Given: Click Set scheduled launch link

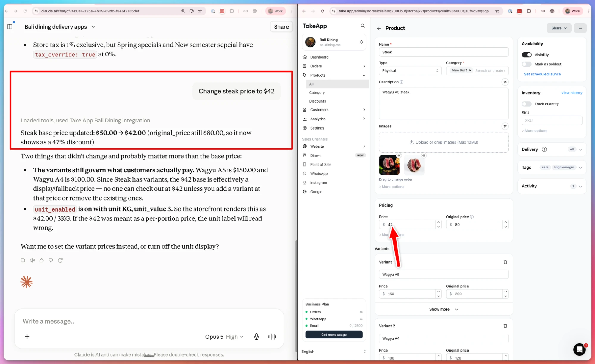Looking at the screenshot, I should click(x=542, y=74).
